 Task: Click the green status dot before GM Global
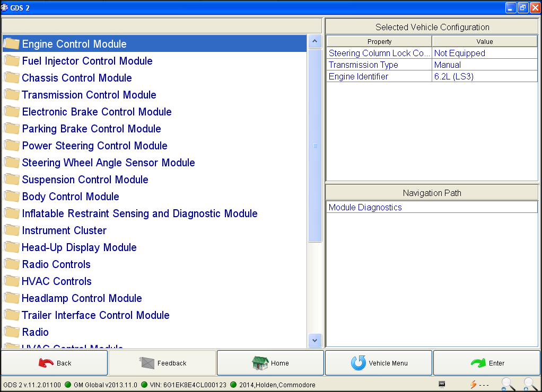click(68, 385)
